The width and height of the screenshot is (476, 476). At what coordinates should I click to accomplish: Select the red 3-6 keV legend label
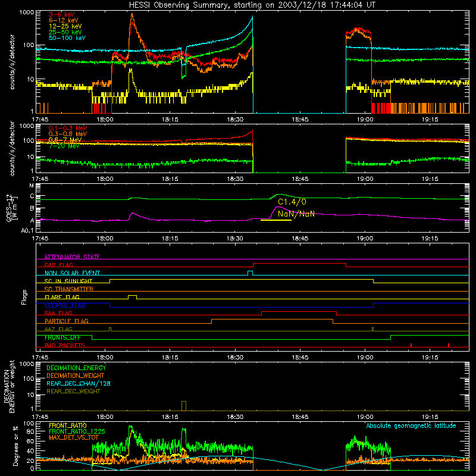61,15
